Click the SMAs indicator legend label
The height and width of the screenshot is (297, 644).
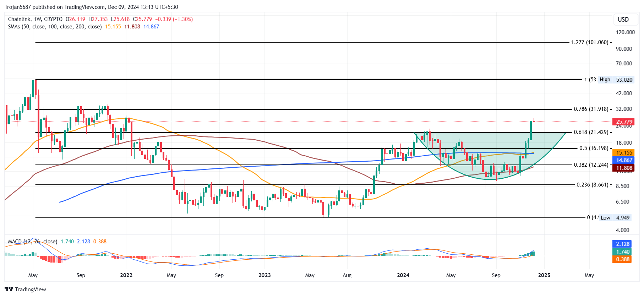click(55, 27)
